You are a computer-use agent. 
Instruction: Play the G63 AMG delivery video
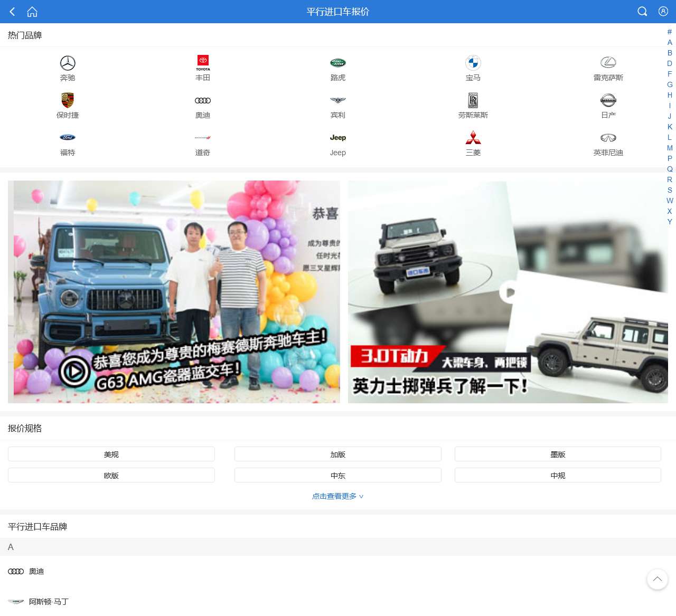(x=174, y=292)
